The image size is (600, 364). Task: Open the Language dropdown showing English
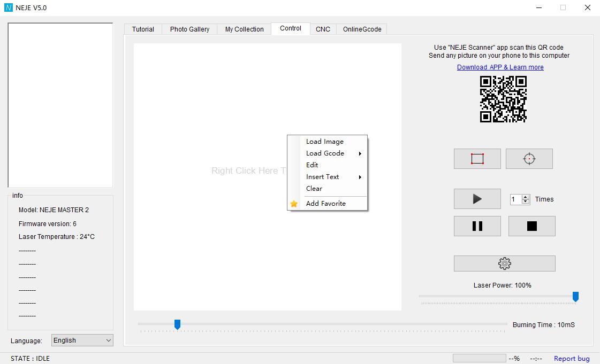click(82, 340)
